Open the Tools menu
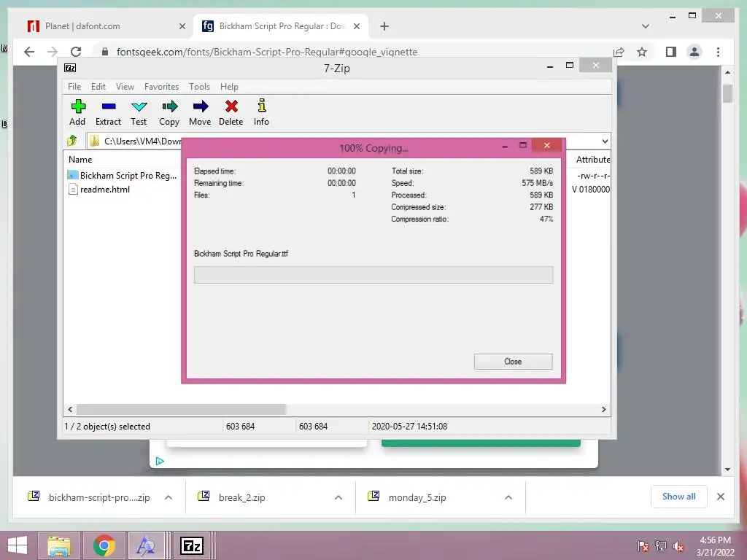The height and width of the screenshot is (560, 747). pos(199,87)
